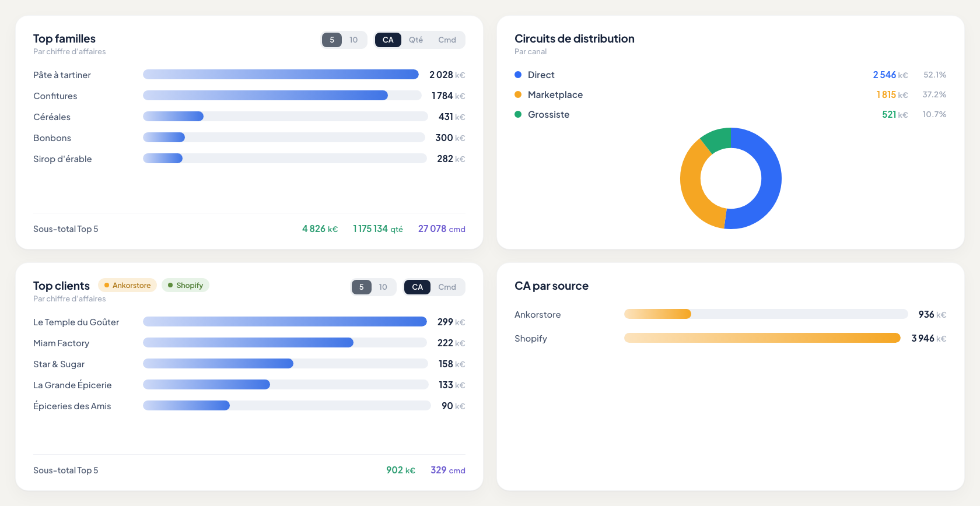Click the Star & Sugar bar
This screenshot has width=980, height=506.
tap(218, 364)
